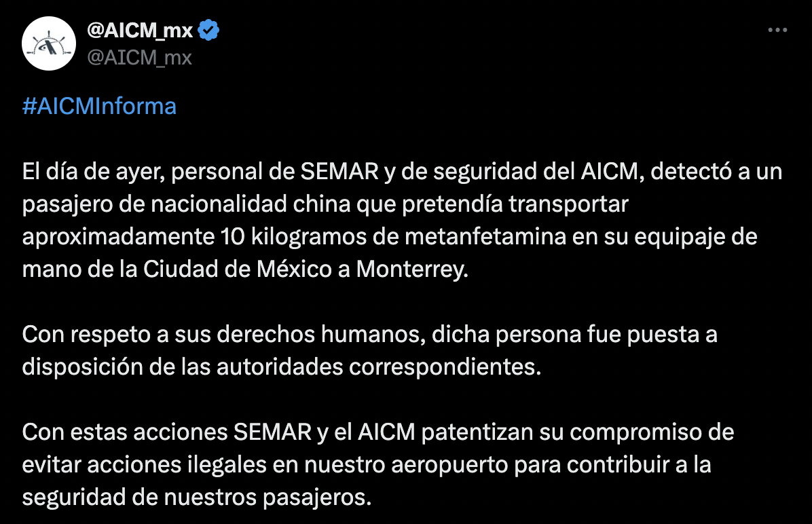The width and height of the screenshot is (812, 524).
Task: Open the three-dot more options menu
Action: pyautogui.click(x=777, y=30)
